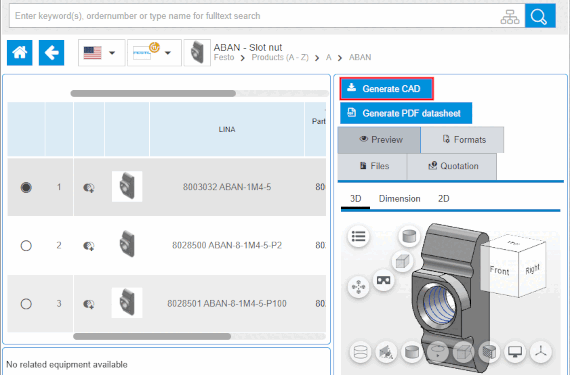The height and width of the screenshot is (375, 570).
Task: Click the section cut icon at bottom
Action: pyautogui.click(x=386, y=352)
